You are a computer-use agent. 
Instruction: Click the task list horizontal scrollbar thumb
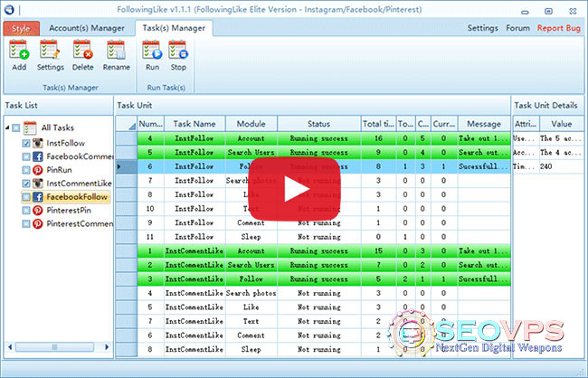pyautogui.click(x=55, y=347)
